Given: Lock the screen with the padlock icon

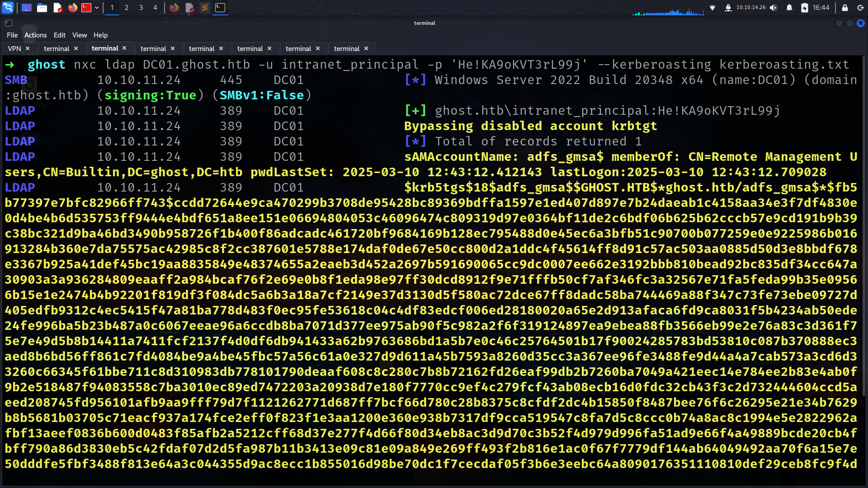Looking at the screenshot, I should [845, 8].
